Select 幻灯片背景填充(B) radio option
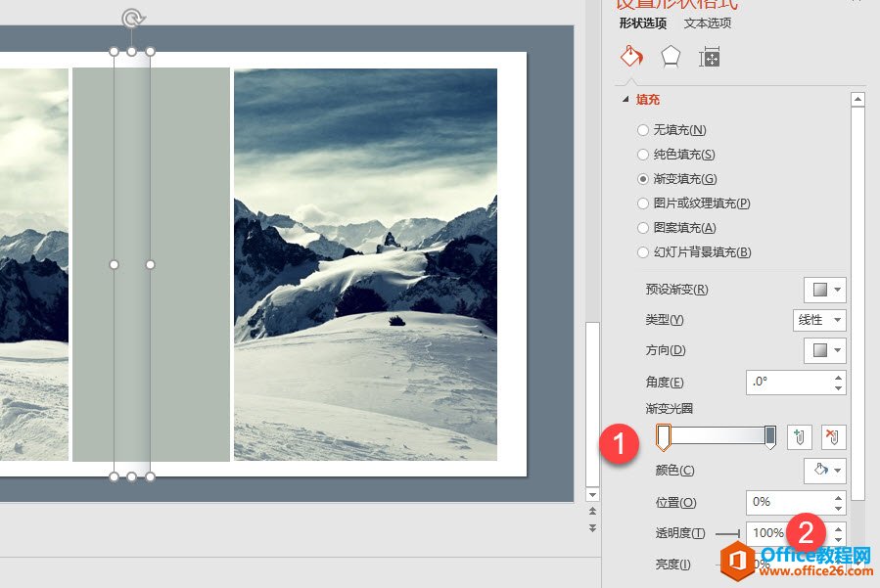 click(x=642, y=252)
